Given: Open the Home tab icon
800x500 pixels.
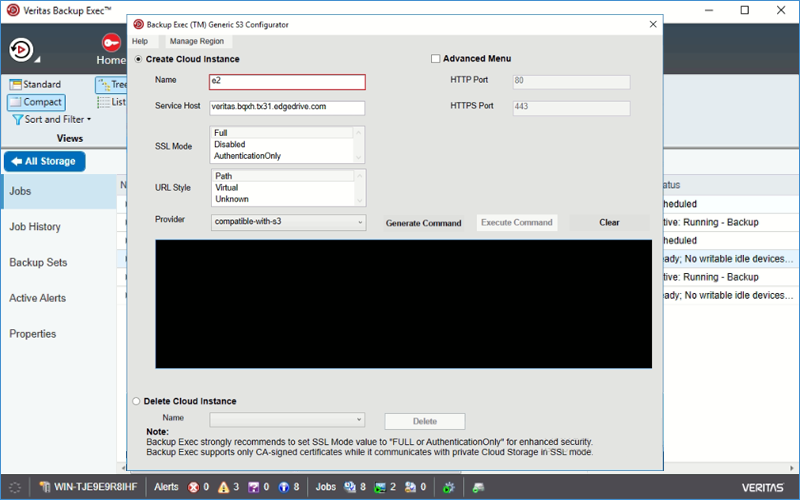Looking at the screenshot, I should (x=111, y=43).
